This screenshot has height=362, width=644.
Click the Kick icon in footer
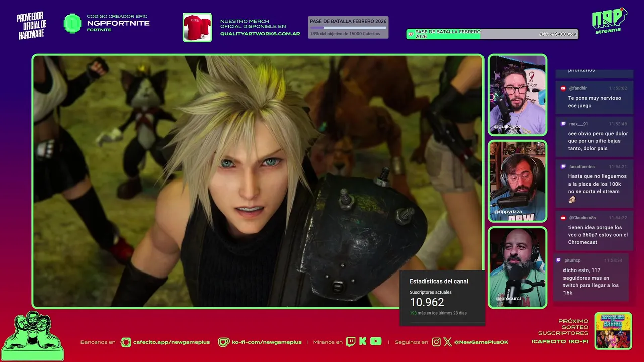point(363,342)
